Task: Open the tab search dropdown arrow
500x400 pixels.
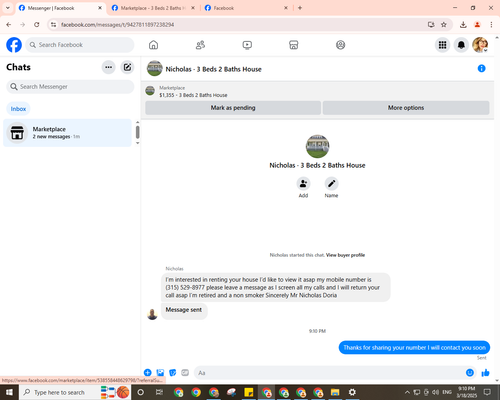Action: tap(8, 8)
